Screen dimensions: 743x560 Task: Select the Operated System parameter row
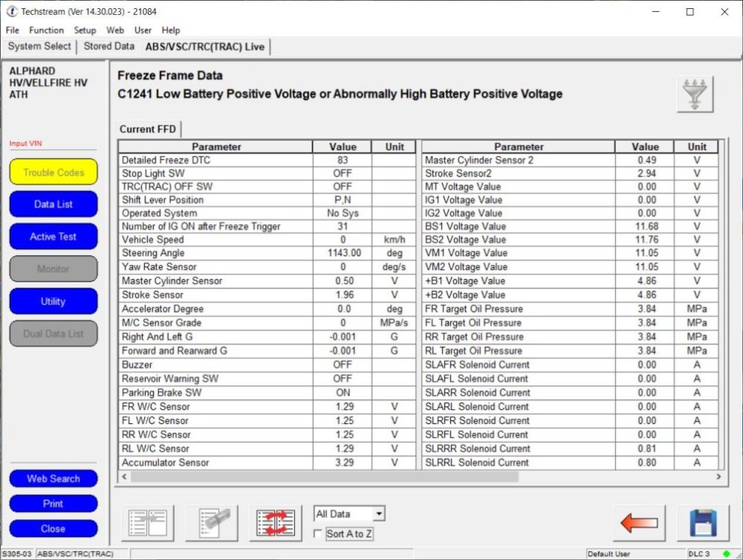coord(267,214)
